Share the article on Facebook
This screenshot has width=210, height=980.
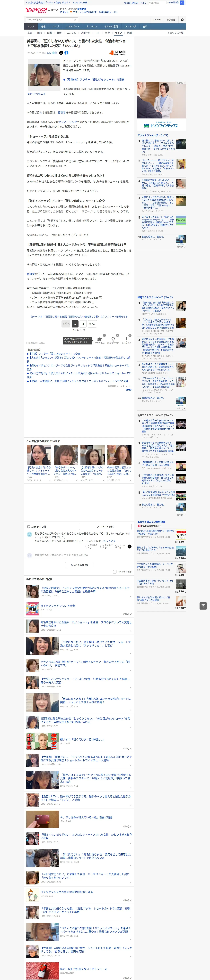coord(66,53)
